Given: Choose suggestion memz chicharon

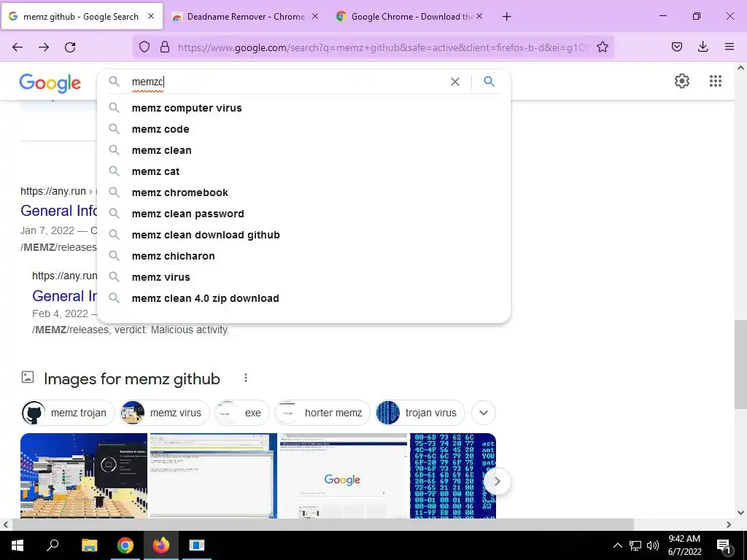Looking at the screenshot, I should (x=303, y=256).
